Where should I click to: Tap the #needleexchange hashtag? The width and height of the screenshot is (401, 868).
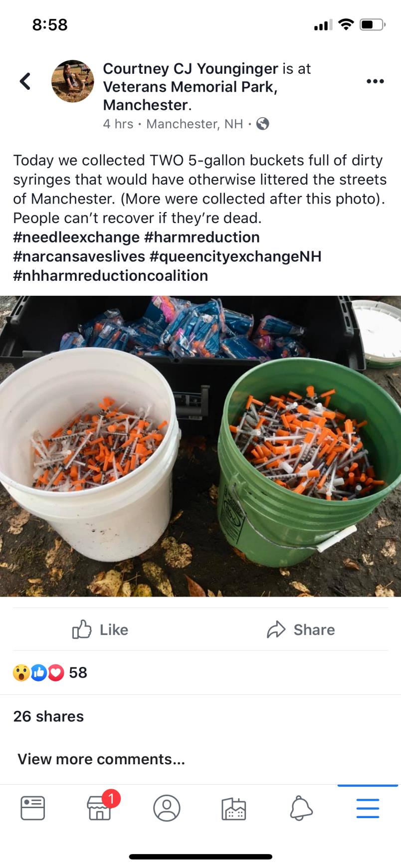pyautogui.click(x=76, y=237)
